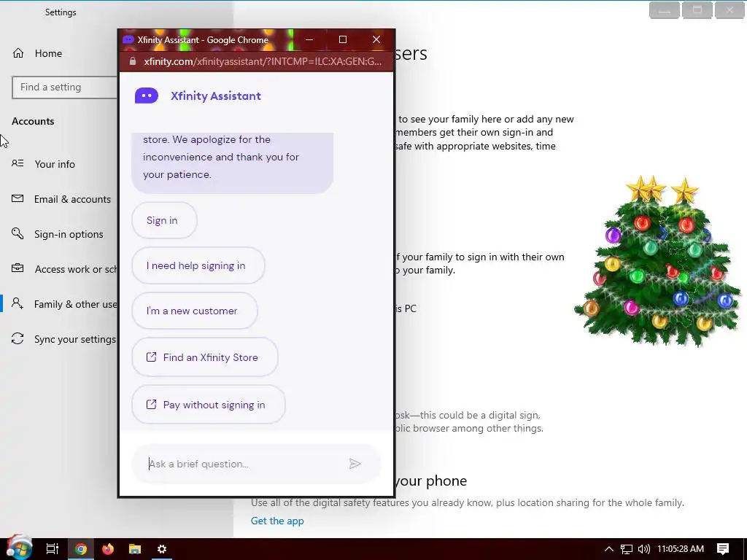Screen dimensions: 747x560
Task: Choose I need help signing in
Action: (198, 265)
